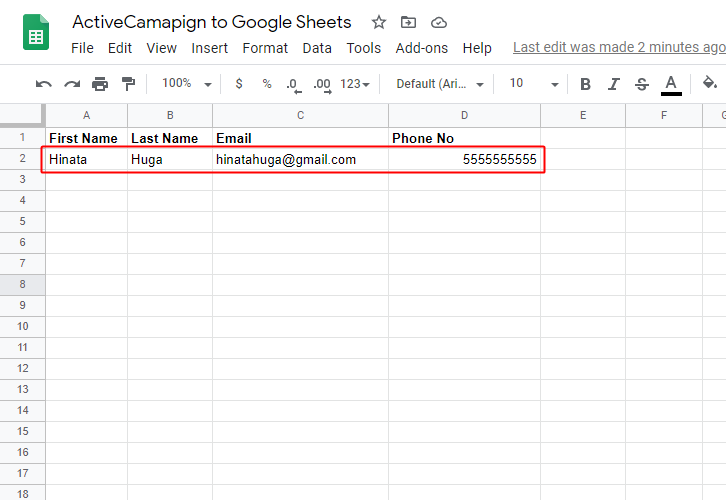Image resolution: width=726 pixels, height=500 pixels.
Task: Select the First Name header cell
Action: point(87,138)
